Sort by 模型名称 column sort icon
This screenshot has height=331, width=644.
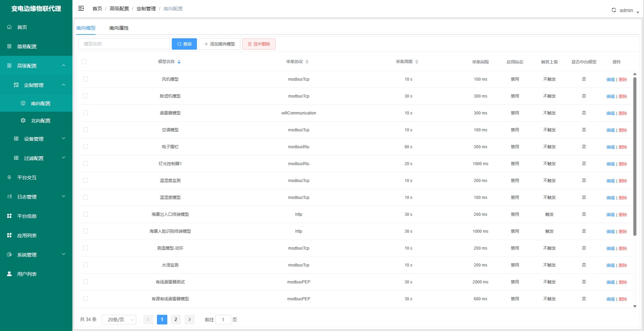pyautogui.click(x=179, y=62)
